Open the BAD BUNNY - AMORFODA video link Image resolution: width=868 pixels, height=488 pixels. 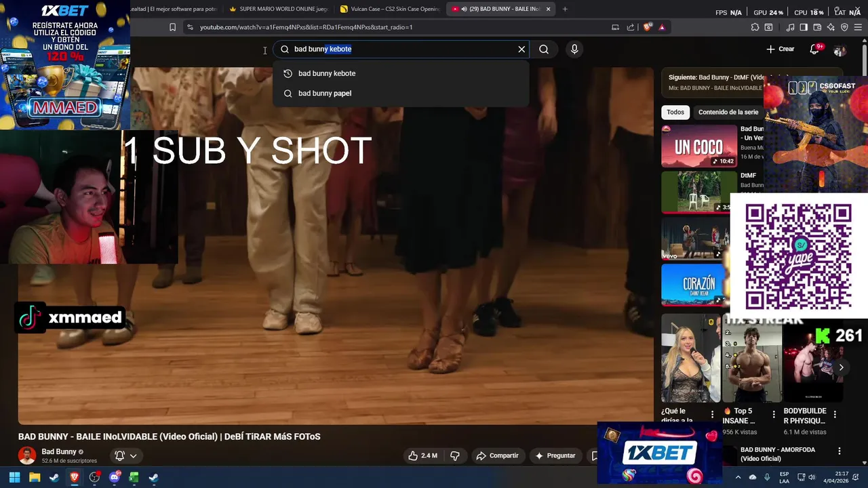point(778,454)
